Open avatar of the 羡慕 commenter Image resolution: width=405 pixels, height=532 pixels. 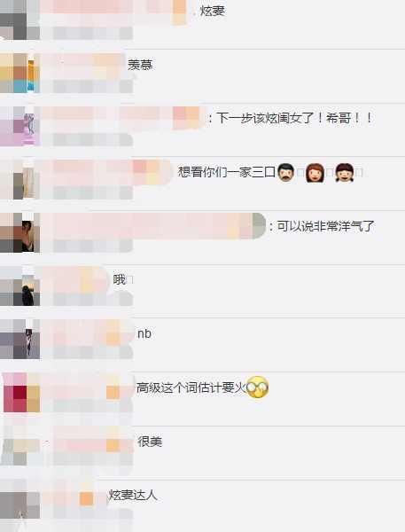(x=19, y=73)
